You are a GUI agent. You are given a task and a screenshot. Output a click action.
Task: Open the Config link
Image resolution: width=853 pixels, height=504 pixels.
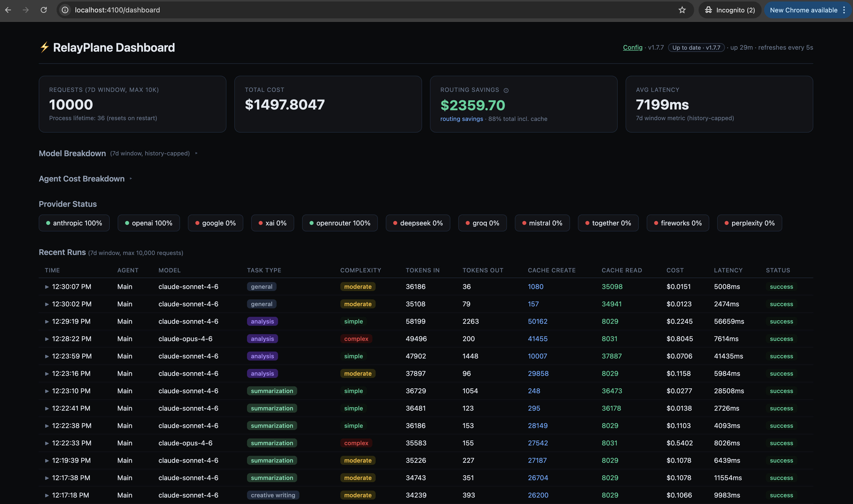pyautogui.click(x=632, y=48)
